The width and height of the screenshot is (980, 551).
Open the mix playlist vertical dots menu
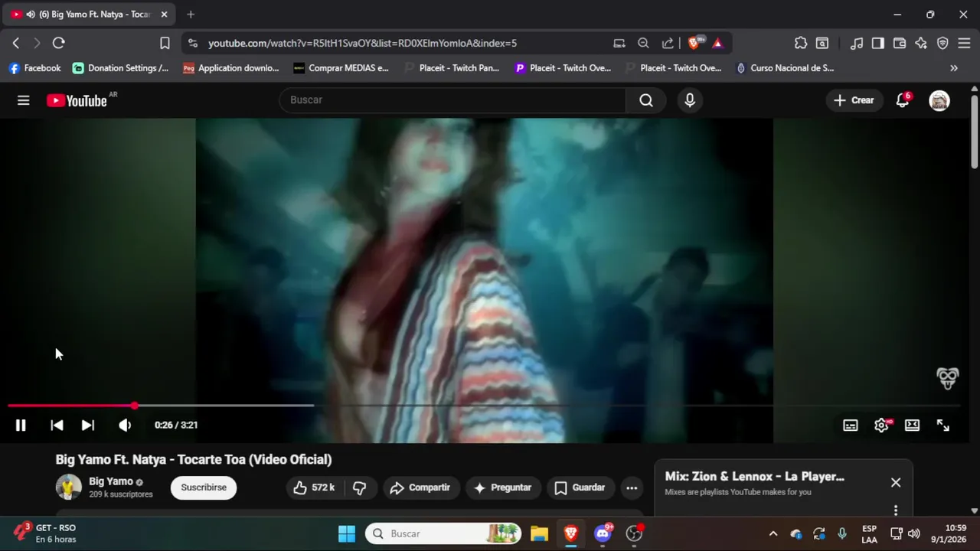896,510
